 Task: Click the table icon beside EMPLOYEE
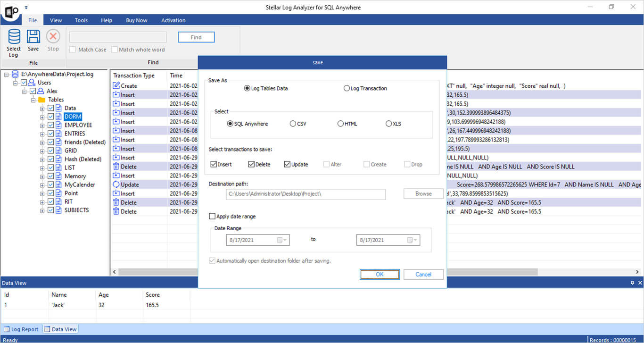click(58, 125)
